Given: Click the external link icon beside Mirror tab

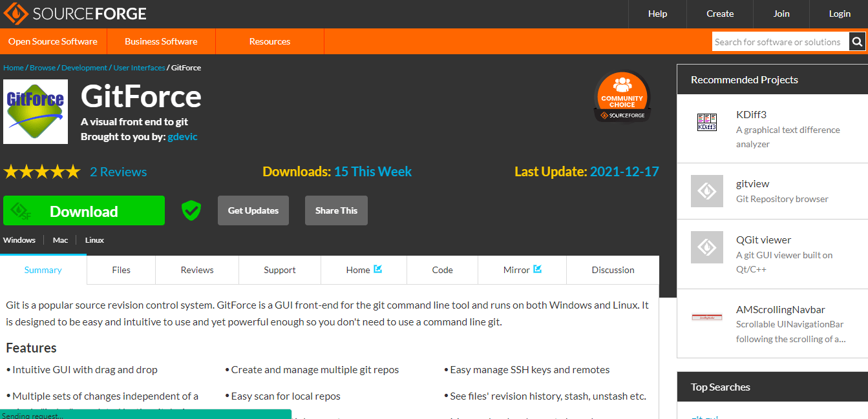Looking at the screenshot, I should [537, 269].
